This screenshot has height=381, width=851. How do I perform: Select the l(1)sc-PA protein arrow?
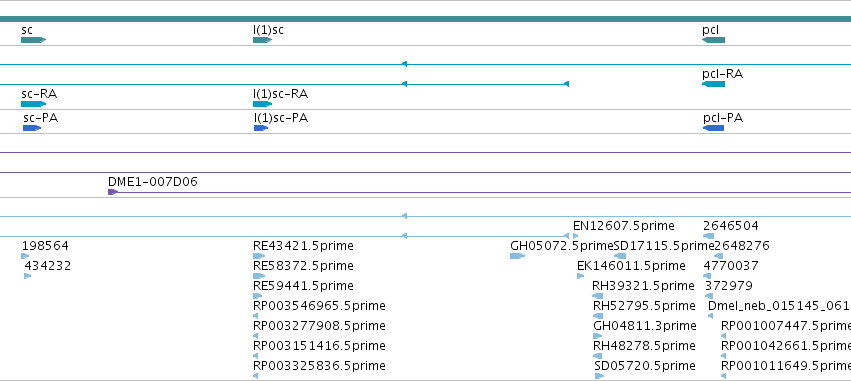click(261, 128)
